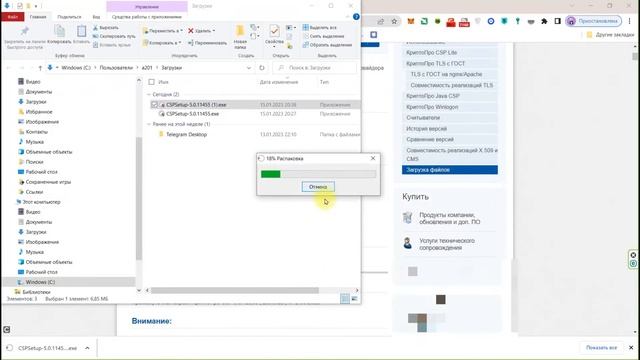
Task: Click the Управление contextual tab
Action: pos(147,7)
